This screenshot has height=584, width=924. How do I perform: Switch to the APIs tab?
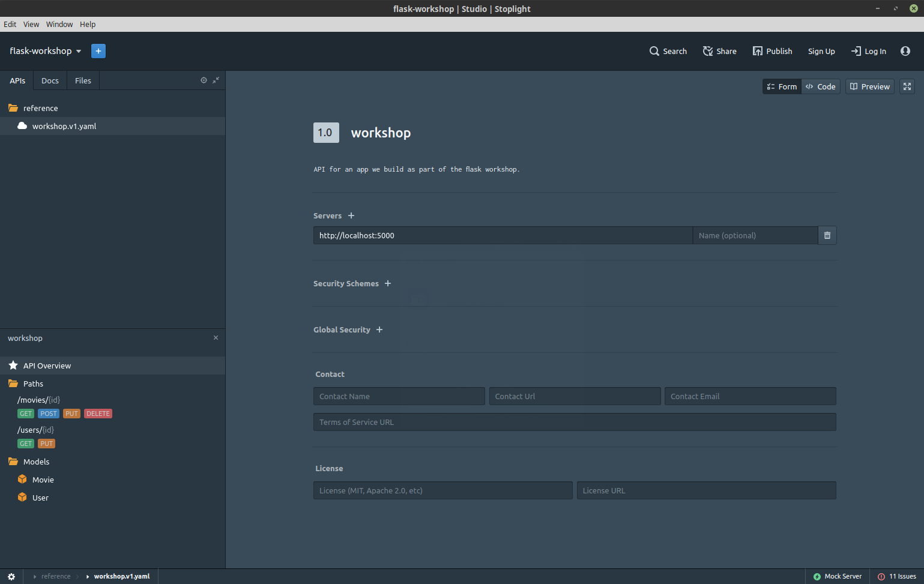(17, 80)
